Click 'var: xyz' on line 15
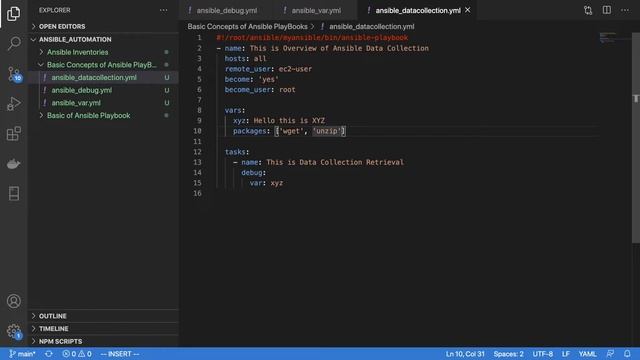640x360 pixels. pyautogui.click(x=266, y=183)
